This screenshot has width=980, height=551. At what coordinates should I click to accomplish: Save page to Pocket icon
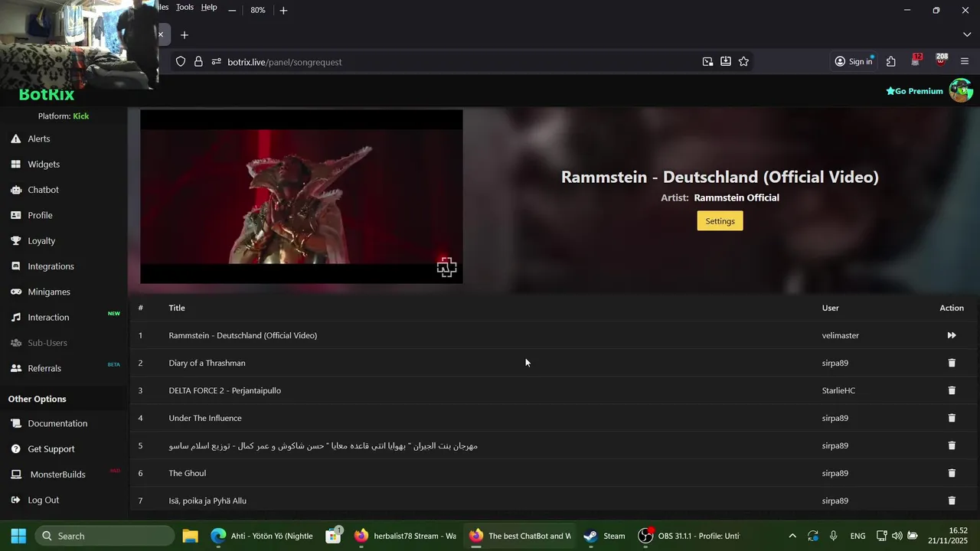725,62
